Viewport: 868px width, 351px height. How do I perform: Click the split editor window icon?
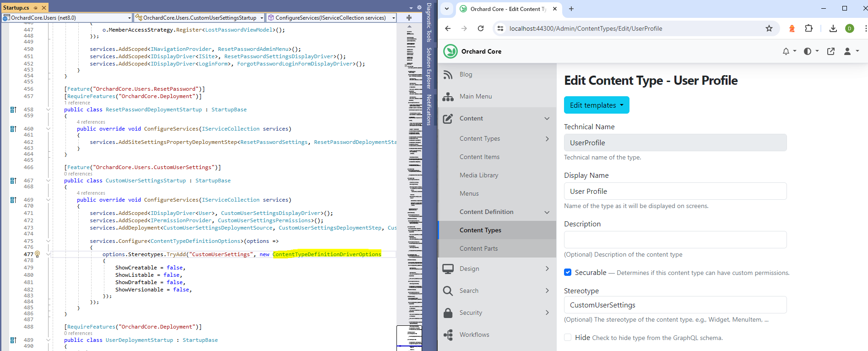(409, 18)
